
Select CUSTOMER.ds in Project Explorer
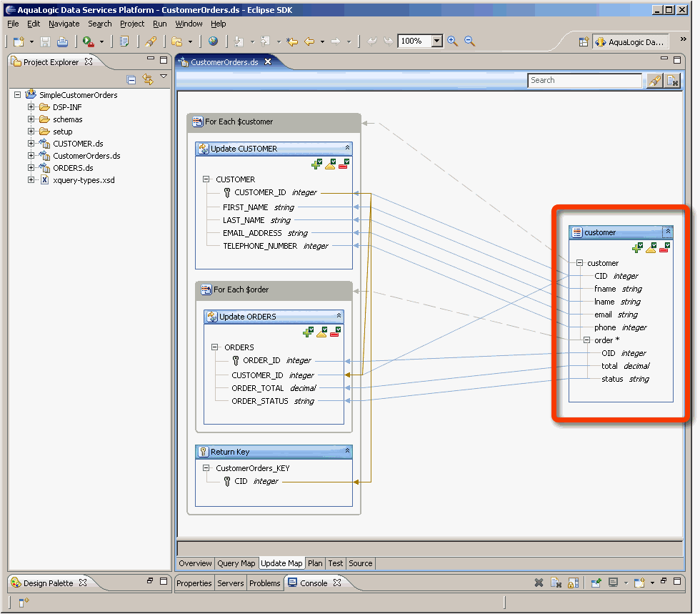(x=78, y=144)
